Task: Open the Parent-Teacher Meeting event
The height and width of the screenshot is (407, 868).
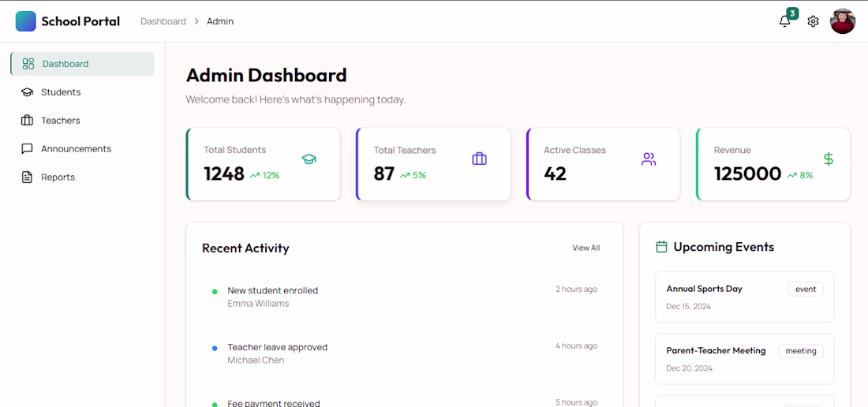Action: click(745, 359)
